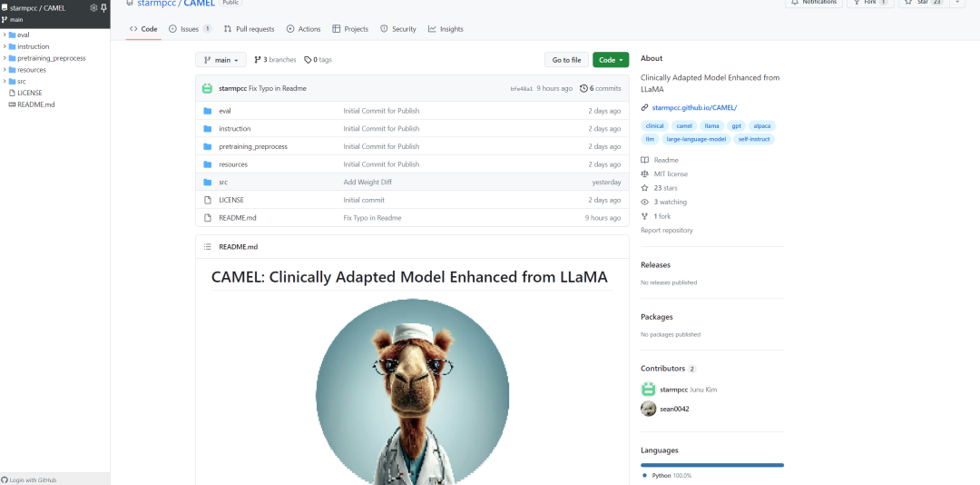Switch to the Pull requests tab
Viewport: 980px width, 485px height.
pos(249,29)
